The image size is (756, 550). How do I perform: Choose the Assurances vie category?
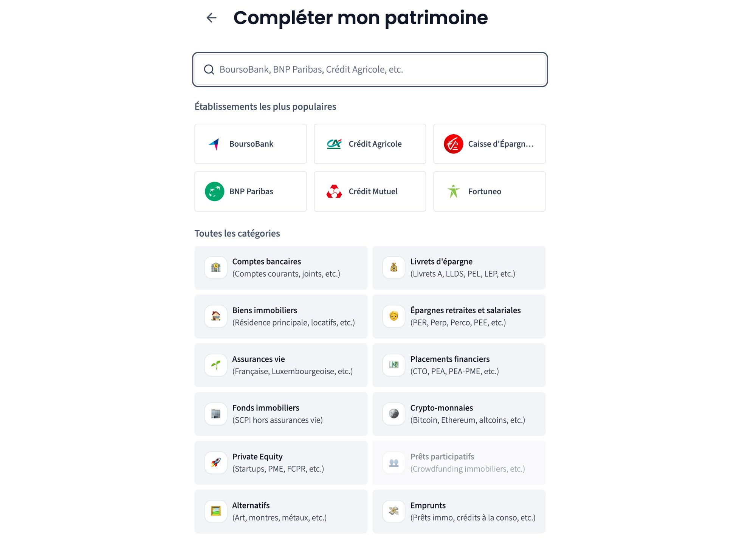pyautogui.click(x=280, y=365)
